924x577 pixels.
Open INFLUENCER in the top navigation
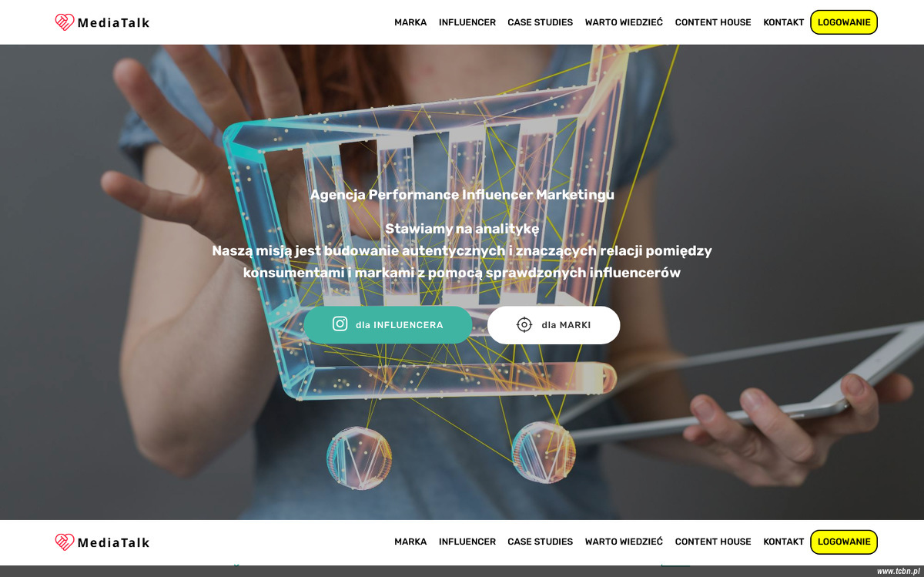[467, 22]
